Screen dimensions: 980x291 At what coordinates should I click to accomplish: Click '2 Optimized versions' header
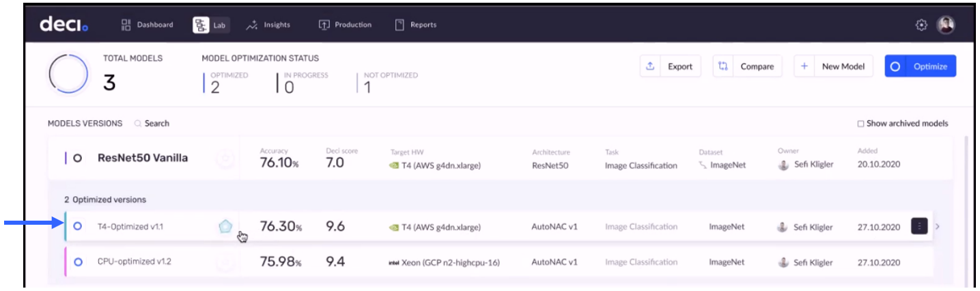(105, 199)
